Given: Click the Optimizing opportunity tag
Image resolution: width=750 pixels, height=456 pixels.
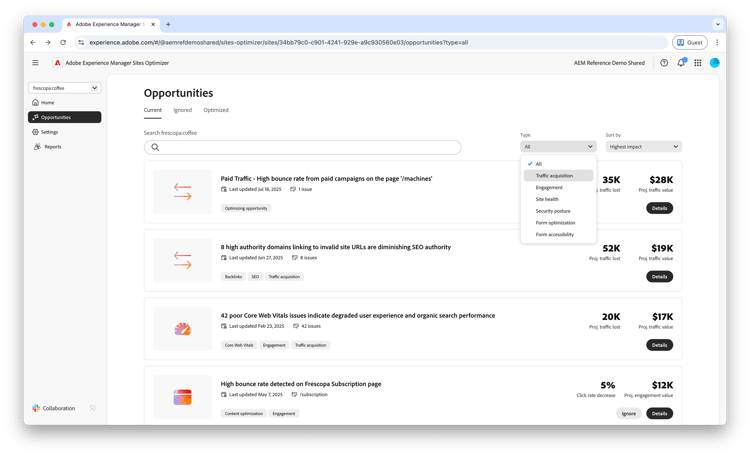Looking at the screenshot, I should pyautogui.click(x=246, y=208).
